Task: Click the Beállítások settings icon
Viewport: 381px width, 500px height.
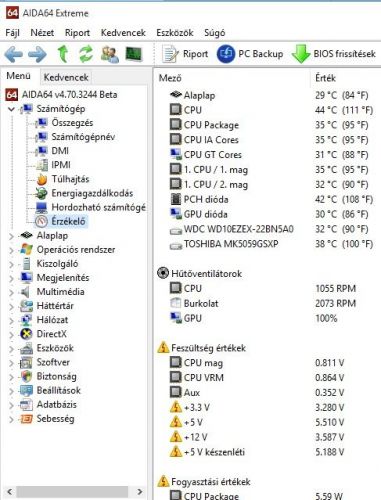Action: click(x=26, y=391)
